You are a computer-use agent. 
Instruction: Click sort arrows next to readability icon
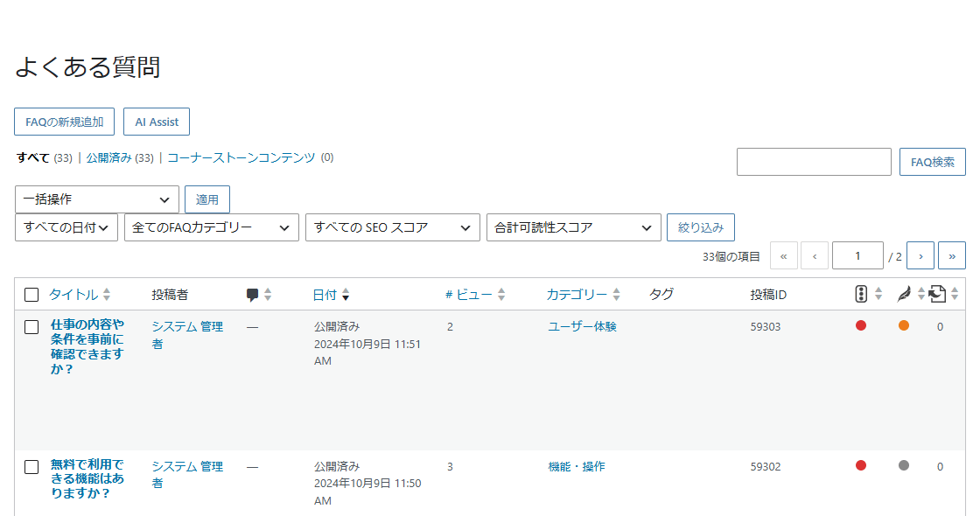tap(920, 294)
